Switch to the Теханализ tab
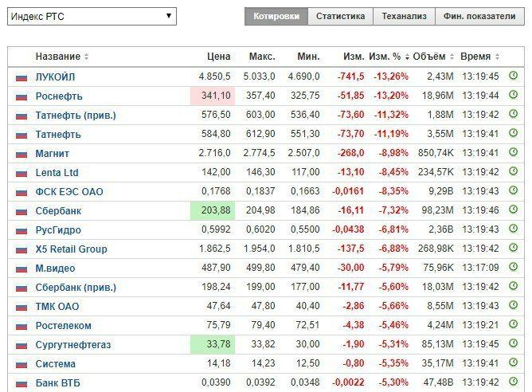Image resolution: width=532 pixels, height=392 pixels. pos(404,16)
